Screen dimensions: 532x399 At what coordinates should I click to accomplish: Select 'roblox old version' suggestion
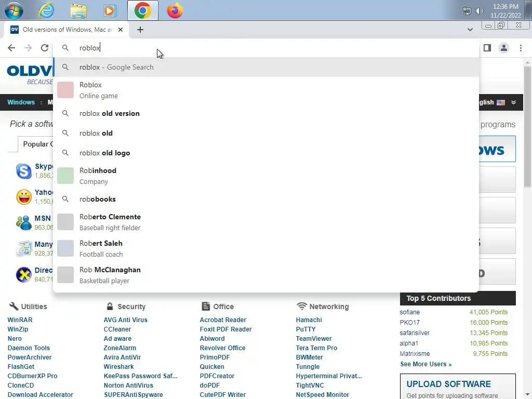pyautogui.click(x=266, y=113)
